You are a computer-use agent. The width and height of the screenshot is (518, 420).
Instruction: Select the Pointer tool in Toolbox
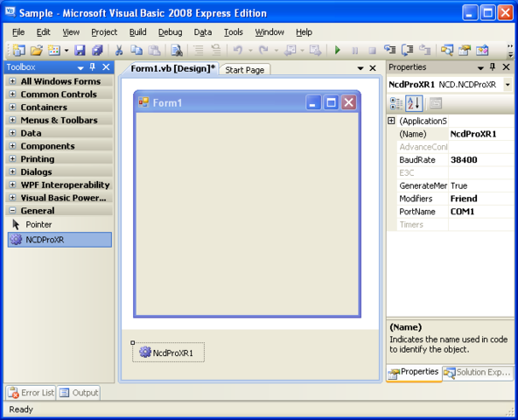pyautogui.click(x=59, y=225)
